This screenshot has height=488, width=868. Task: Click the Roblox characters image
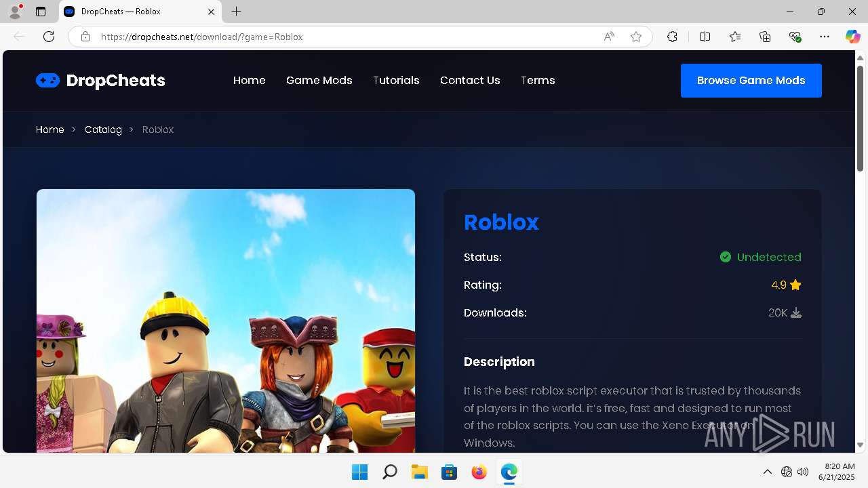point(226,321)
